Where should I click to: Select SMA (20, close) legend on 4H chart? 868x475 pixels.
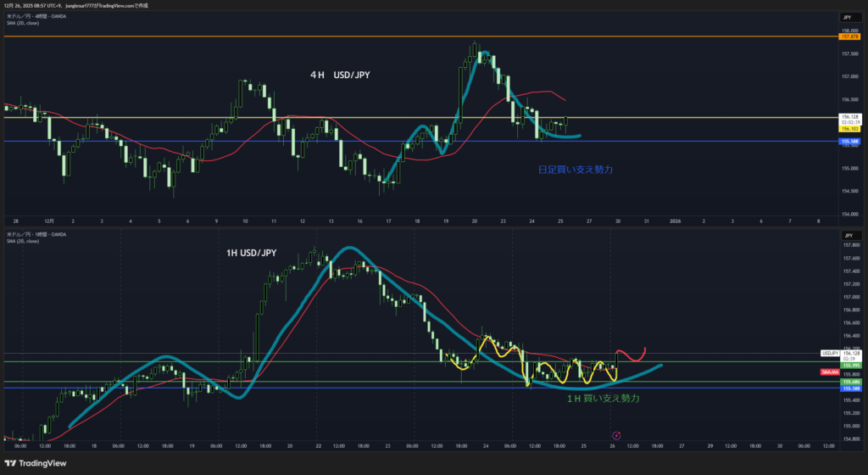click(23, 23)
